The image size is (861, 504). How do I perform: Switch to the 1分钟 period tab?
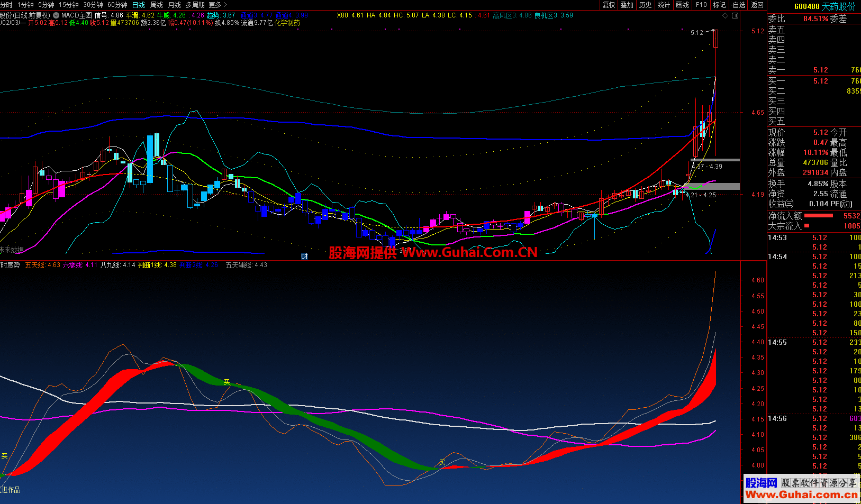tap(25, 5)
